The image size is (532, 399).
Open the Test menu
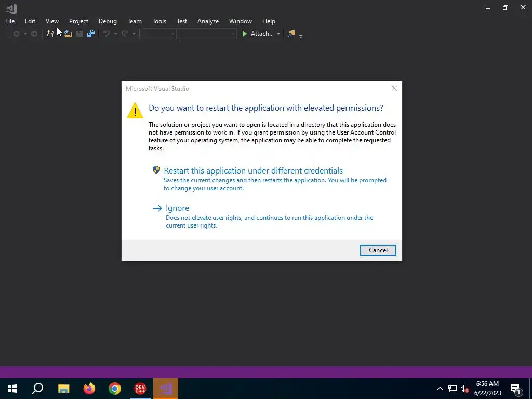[181, 21]
